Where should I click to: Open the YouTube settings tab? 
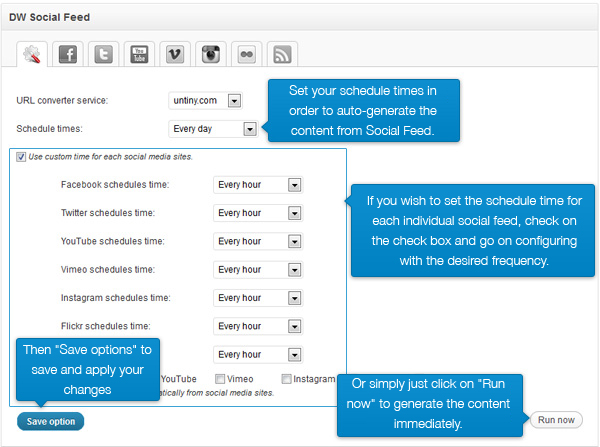[x=139, y=54]
